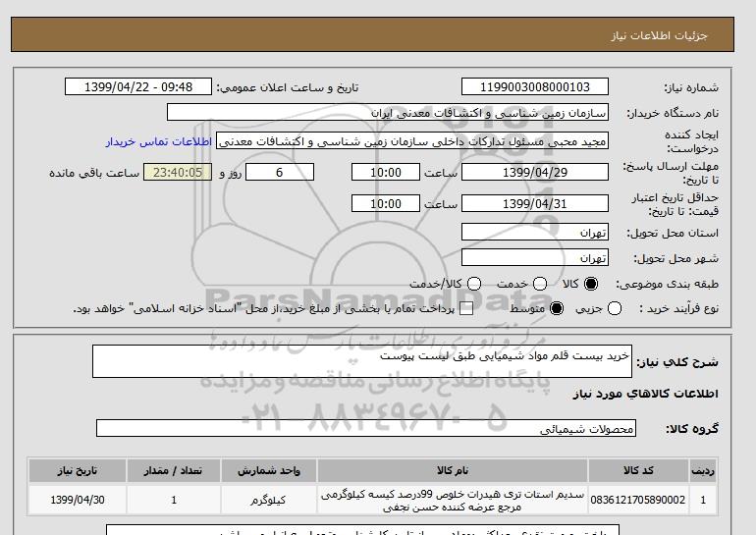The width and height of the screenshot is (756, 535).
Task: Select the خدمت radio button
Action: [x=540, y=284]
